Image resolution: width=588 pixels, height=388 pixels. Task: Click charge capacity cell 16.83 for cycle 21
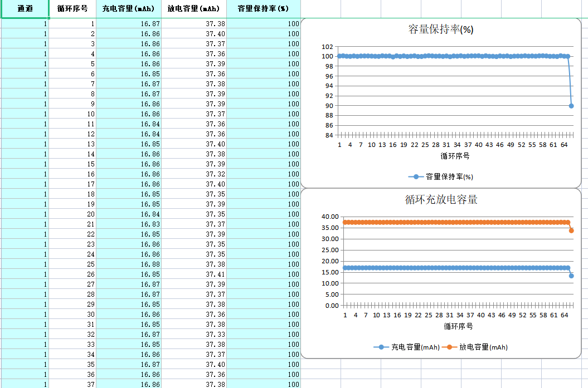click(129, 224)
